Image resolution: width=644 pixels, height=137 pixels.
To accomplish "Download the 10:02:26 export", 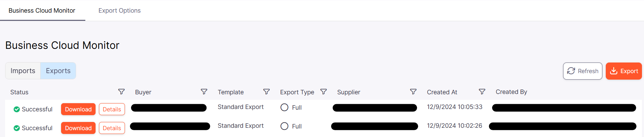I will (78, 128).
